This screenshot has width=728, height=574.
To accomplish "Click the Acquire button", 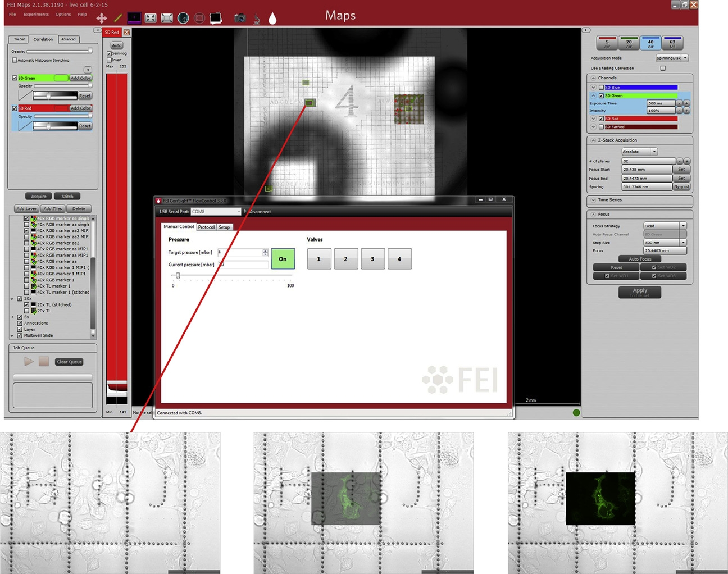I will [39, 197].
